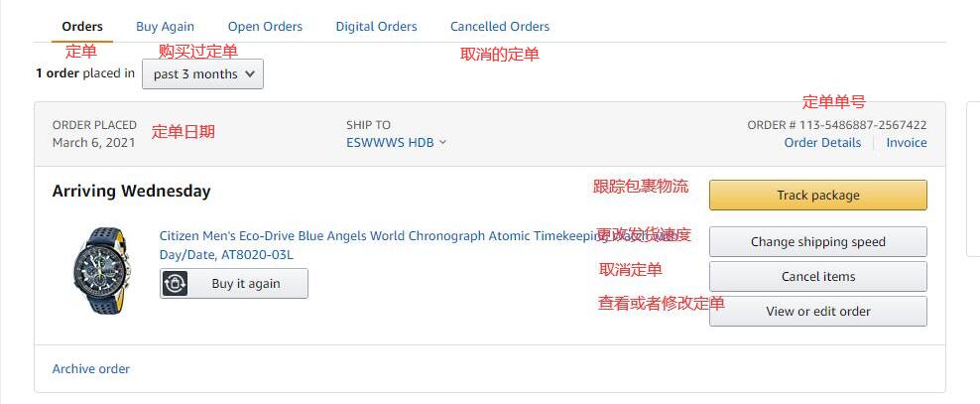Screen dimensions: 980x404
Task: Select the Digital Orders tab
Action: (376, 27)
